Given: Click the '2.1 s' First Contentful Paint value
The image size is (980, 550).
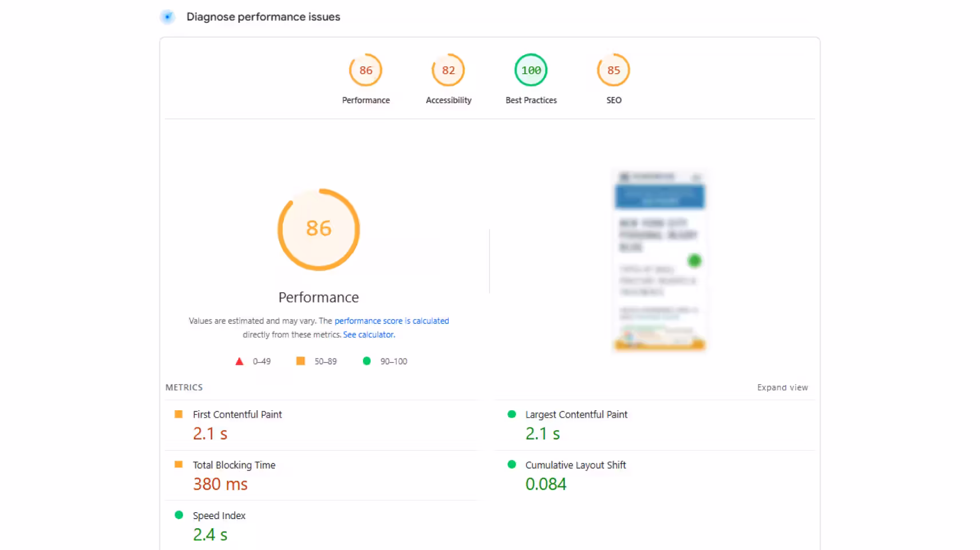Looking at the screenshot, I should click(210, 434).
